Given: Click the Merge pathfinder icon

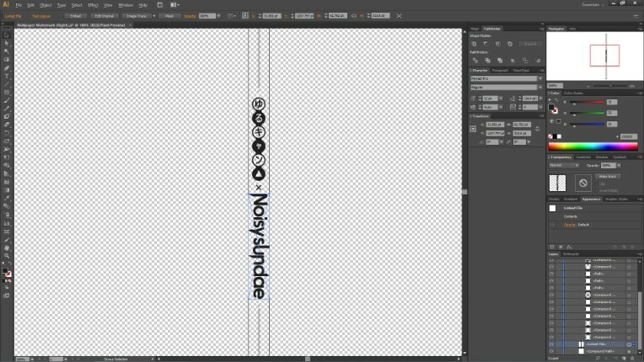Looking at the screenshot, I should [500, 61].
